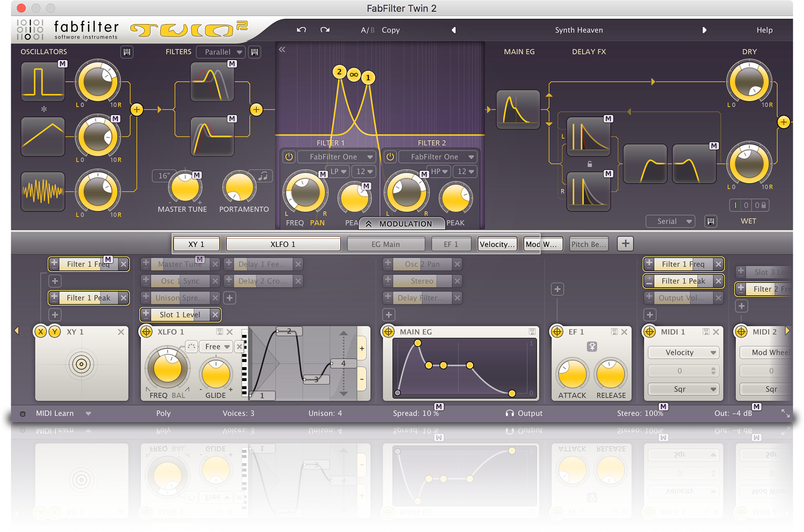The width and height of the screenshot is (804, 532).
Task: Click the side-chain icon in the EF 1 panel
Action: pyautogui.click(x=591, y=347)
